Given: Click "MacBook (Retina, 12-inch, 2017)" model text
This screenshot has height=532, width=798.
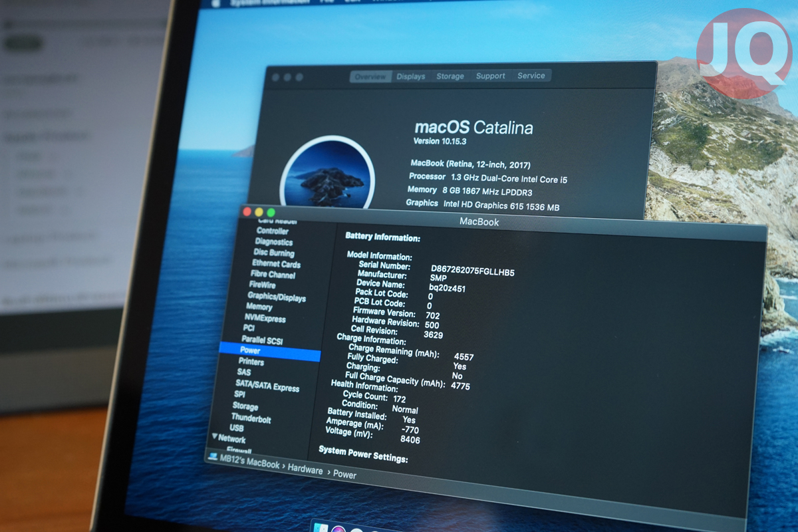Looking at the screenshot, I should pos(470,164).
